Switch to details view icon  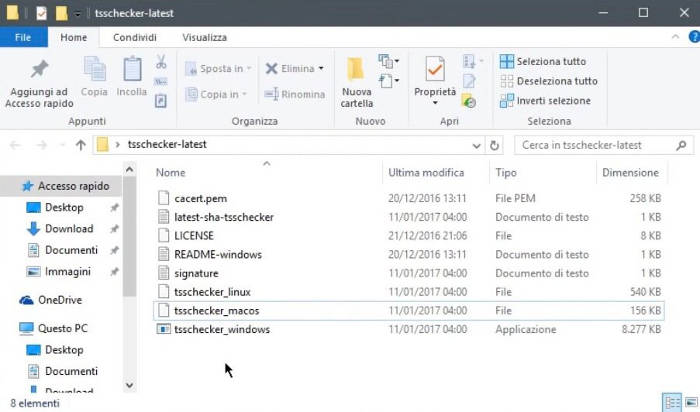pyautogui.click(x=672, y=402)
